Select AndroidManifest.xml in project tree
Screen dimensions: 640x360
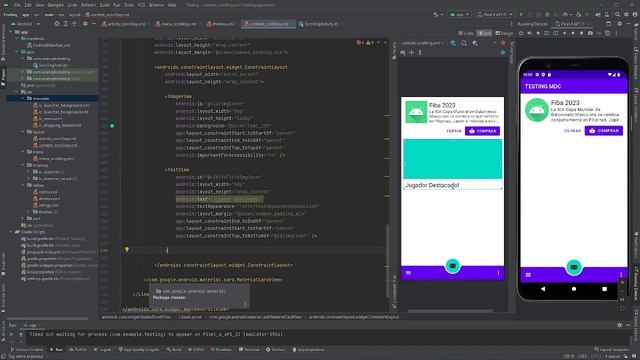pyautogui.click(x=49, y=45)
